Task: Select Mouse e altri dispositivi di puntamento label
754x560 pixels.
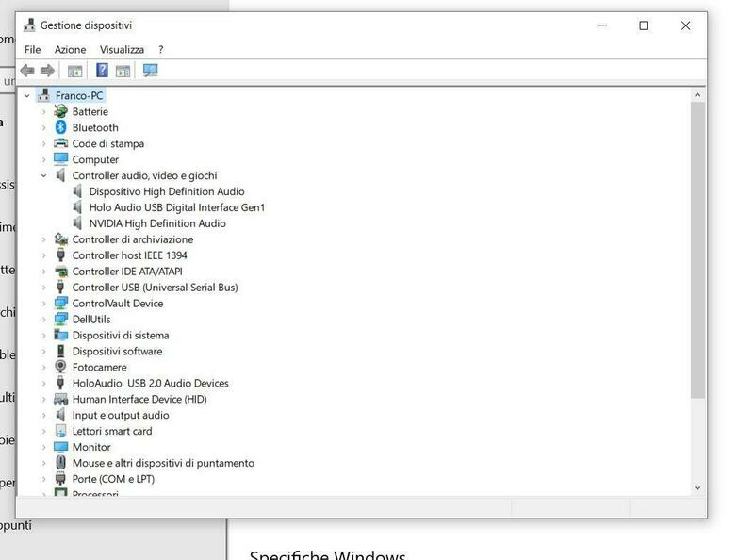Action: point(163,463)
